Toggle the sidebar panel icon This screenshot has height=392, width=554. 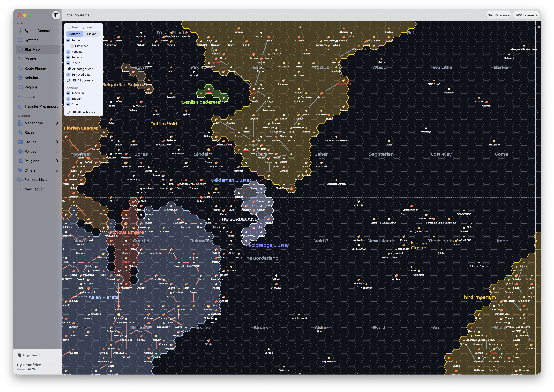pos(56,15)
